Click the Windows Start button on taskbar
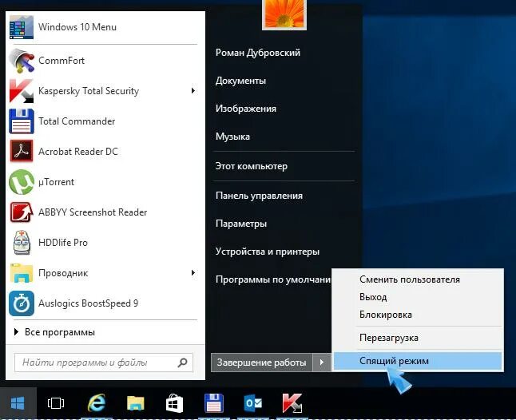The image size is (516, 420). 18,403
